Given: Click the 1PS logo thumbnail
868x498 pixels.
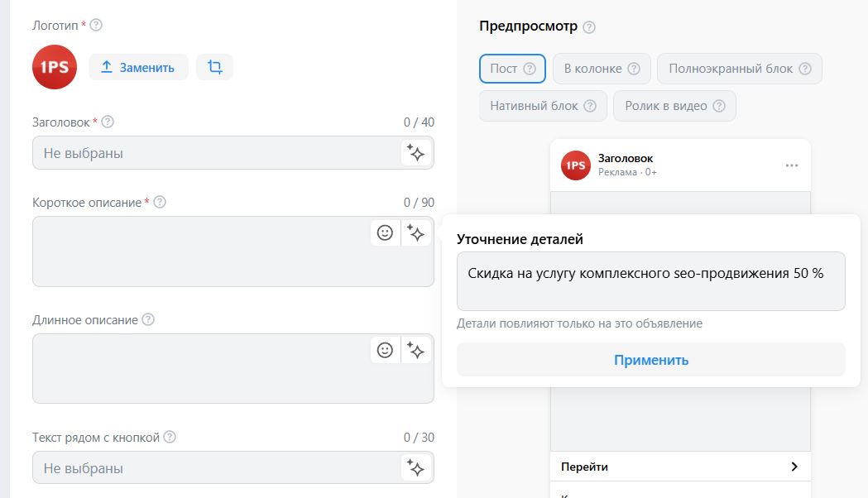Looking at the screenshot, I should [54, 67].
